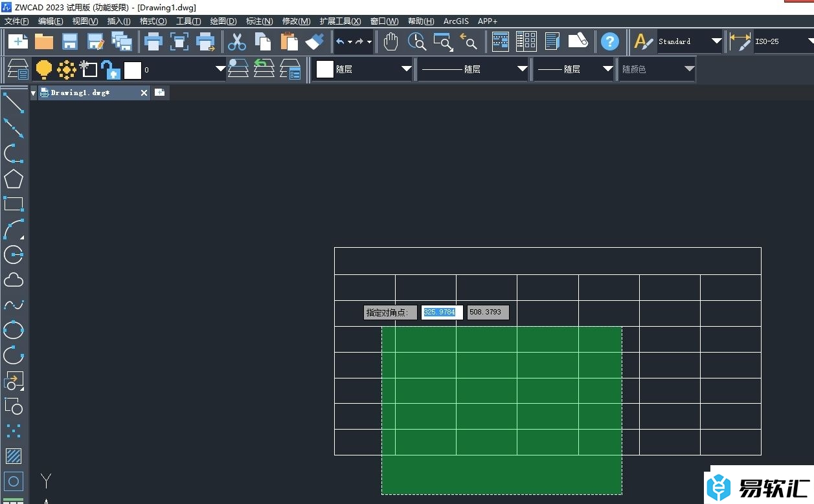Select the Polygon tool

[x=14, y=179]
